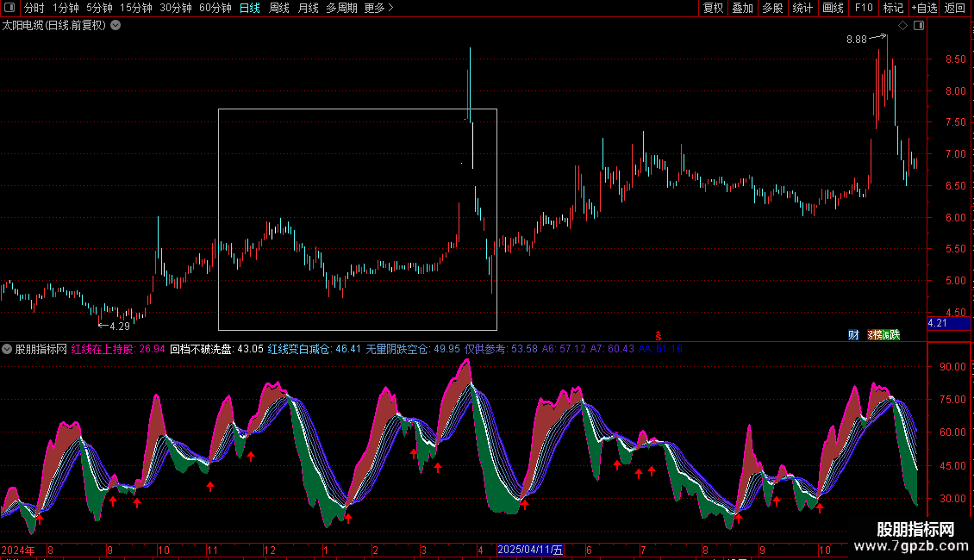Image resolution: width=974 pixels, height=560 pixels.
Task: Open dropdown beside 太阳电缆 chart title
Action: click(x=116, y=26)
